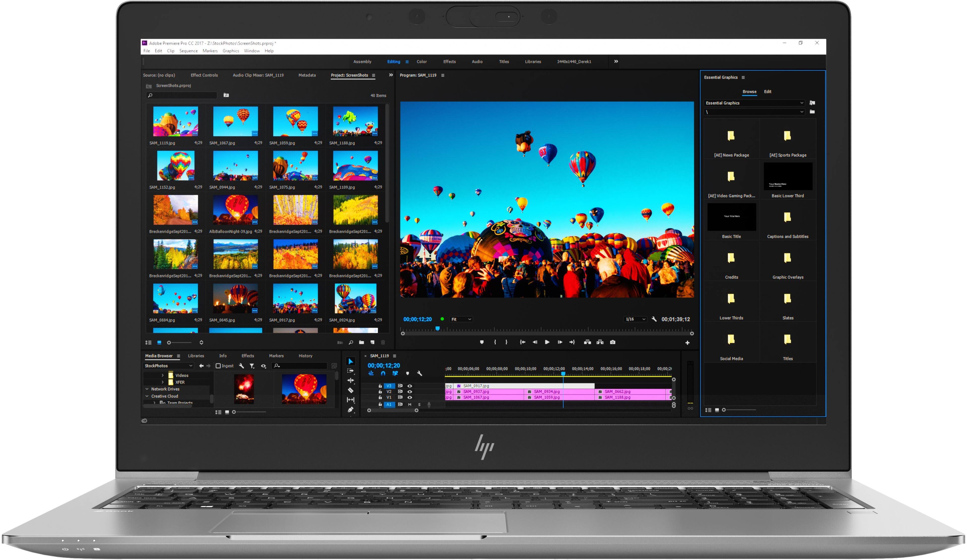This screenshot has width=967, height=560.
Task: Export a frame using the camera icon
Action: point(612,342)
